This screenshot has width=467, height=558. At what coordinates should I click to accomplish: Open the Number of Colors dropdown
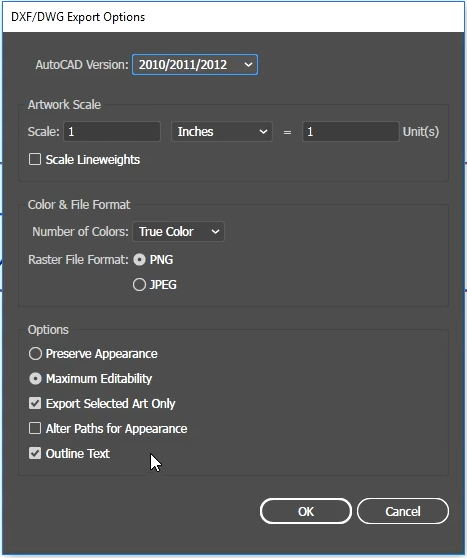tap(178, 232)
